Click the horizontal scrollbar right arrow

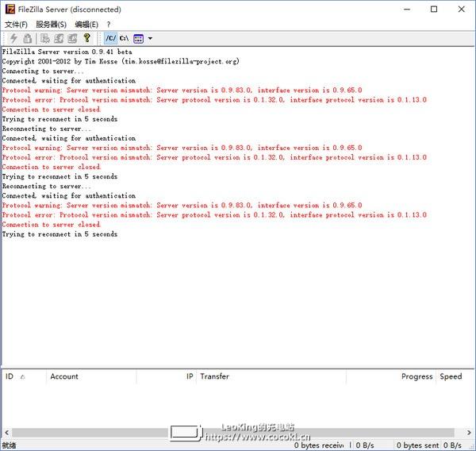click(x=469, y=432)
